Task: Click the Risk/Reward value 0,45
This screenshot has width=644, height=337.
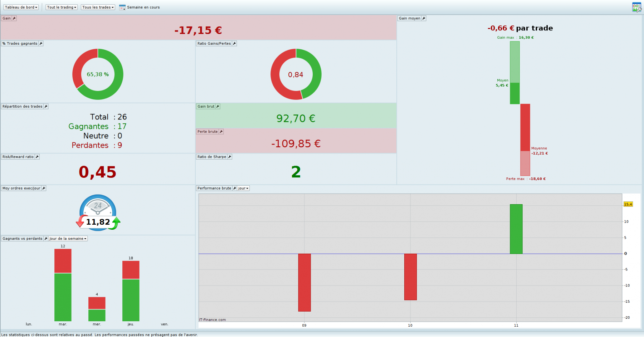Action: tap(97, 172)
